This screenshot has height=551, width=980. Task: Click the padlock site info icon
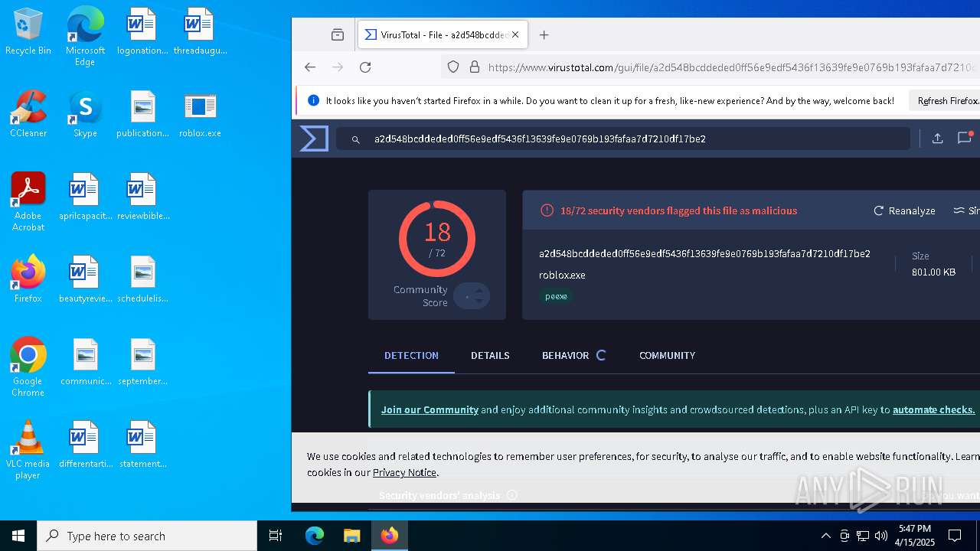475,67
